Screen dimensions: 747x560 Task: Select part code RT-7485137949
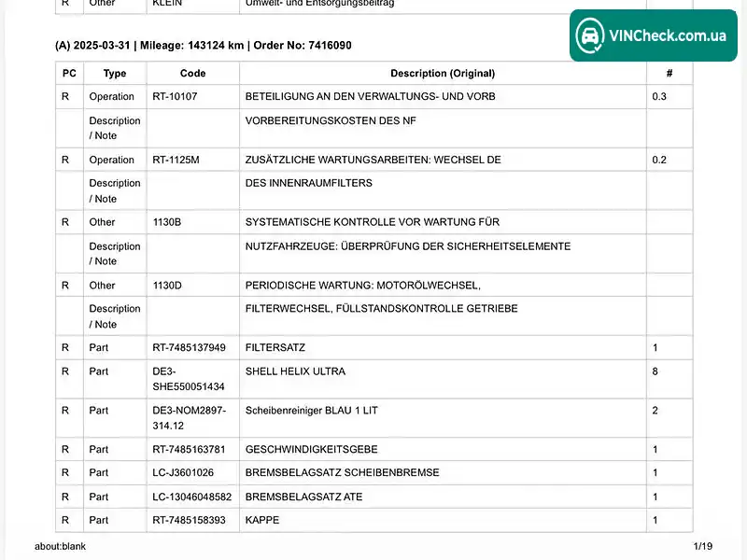pos(190,347)
